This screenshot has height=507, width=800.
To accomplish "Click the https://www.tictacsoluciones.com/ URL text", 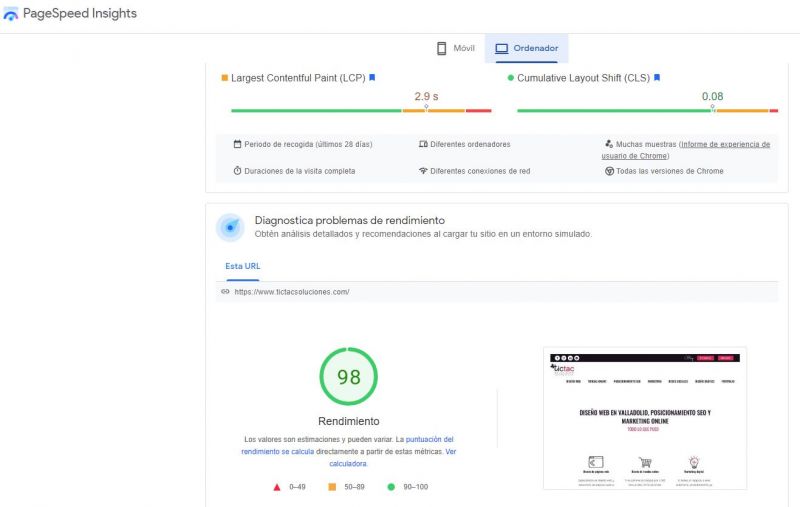I will (x=292, y=292).
